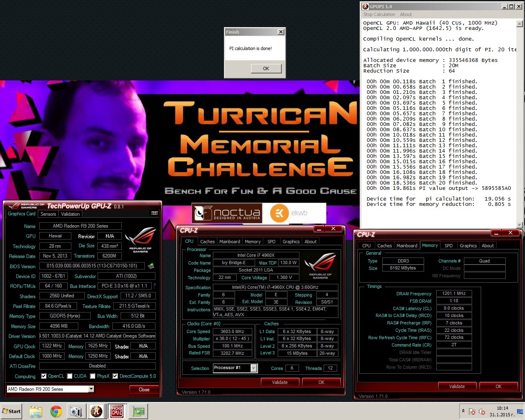Toggle the DirectCompute 5.0 checkbox
Image resolution: width=525 pixels, height=420 pixels.
point(115,376)
